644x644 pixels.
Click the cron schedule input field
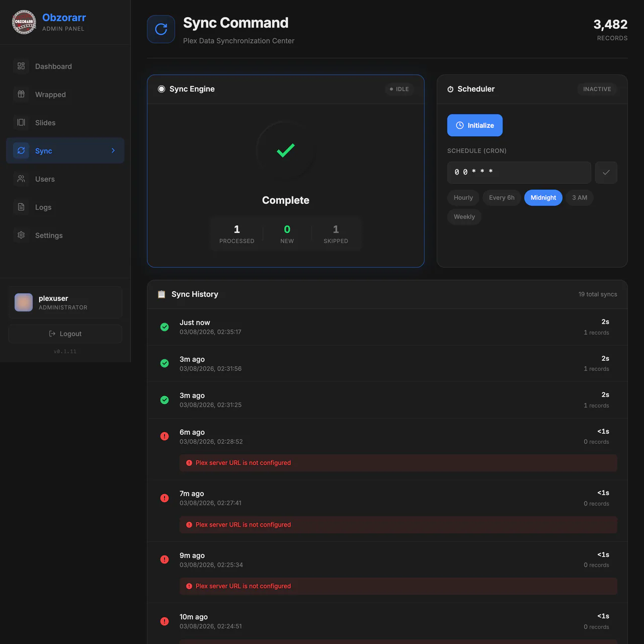coord(519,173)
